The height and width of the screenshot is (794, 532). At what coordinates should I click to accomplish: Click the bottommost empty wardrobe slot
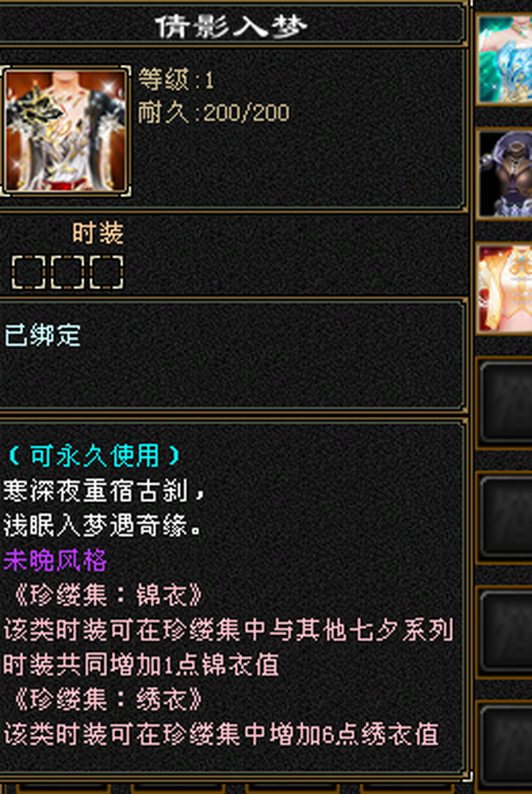click(x=505, y=747)
